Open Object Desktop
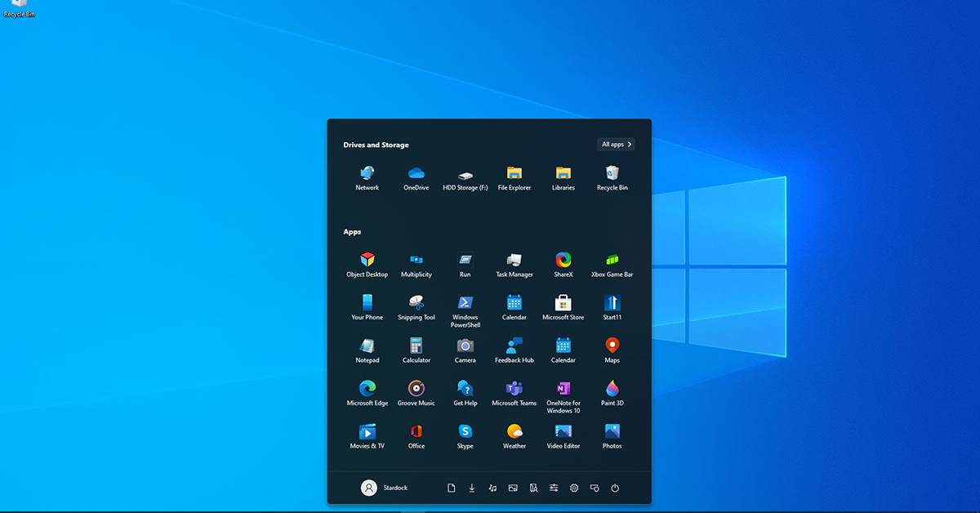This screenshot has height=513, width=980. [367, 261]
